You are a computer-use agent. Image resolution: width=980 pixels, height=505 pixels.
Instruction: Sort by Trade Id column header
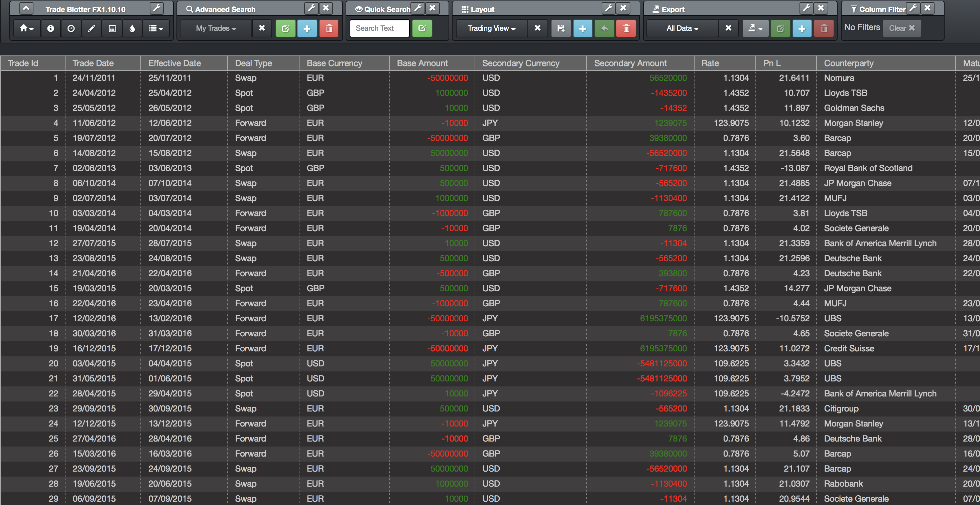[32, 63]
